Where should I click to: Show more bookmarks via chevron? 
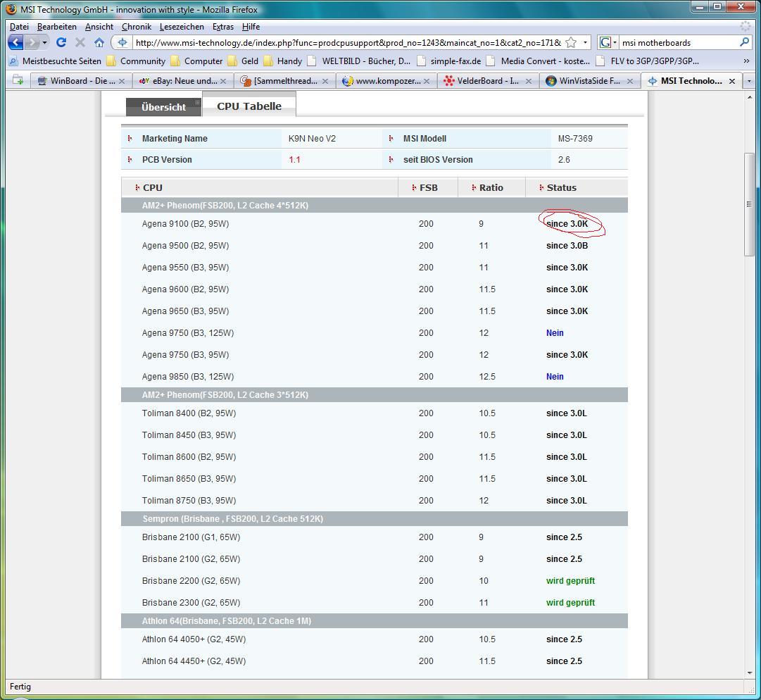pos(746,61)
